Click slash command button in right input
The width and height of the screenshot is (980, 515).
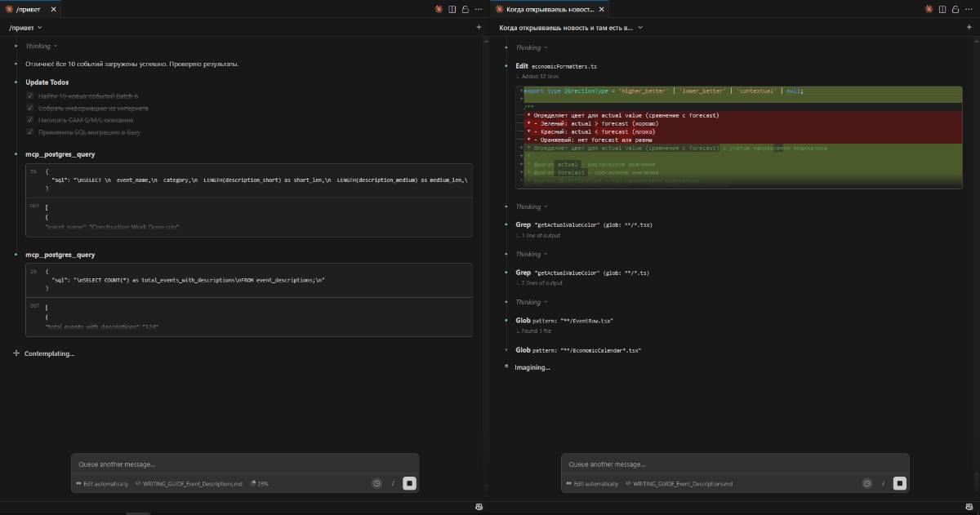883,483
